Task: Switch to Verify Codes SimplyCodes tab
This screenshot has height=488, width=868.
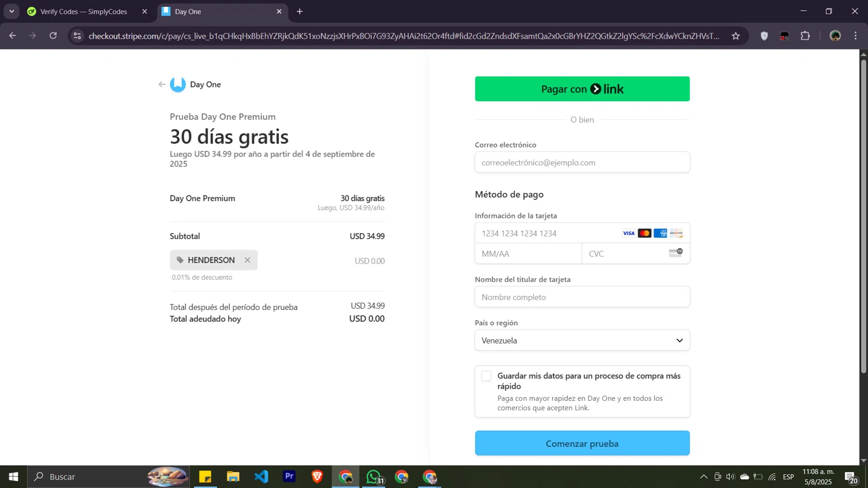Action: 84,12
